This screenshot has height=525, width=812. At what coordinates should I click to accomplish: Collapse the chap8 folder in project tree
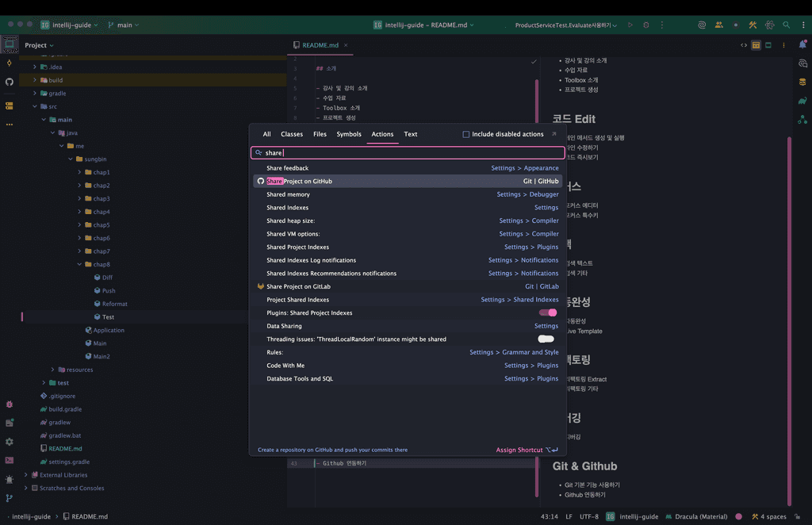coord(79,264)
